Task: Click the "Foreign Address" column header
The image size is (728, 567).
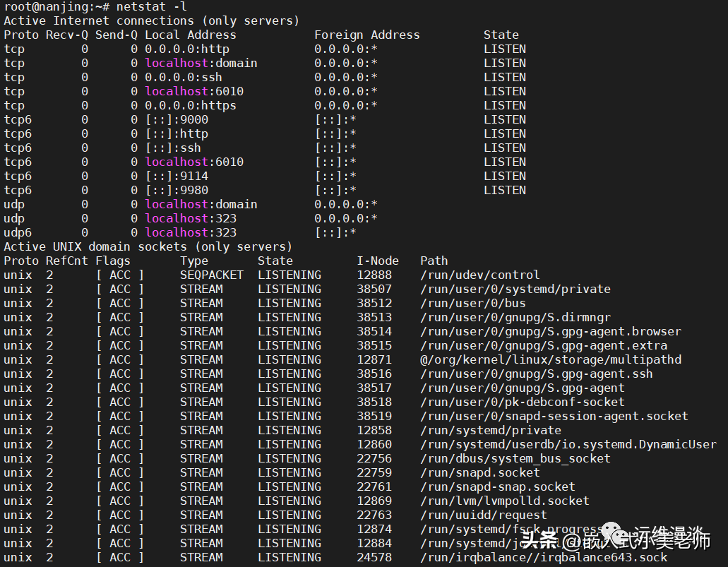Action: point(366,35)
